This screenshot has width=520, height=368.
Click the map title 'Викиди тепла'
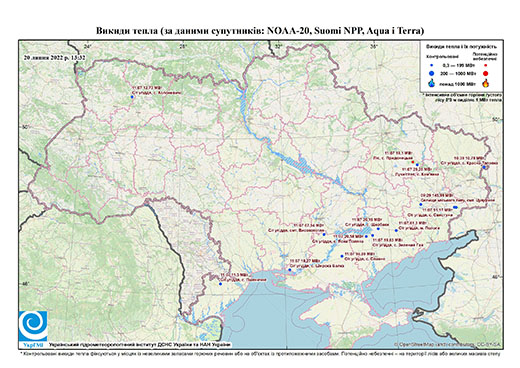coord(127,31)
